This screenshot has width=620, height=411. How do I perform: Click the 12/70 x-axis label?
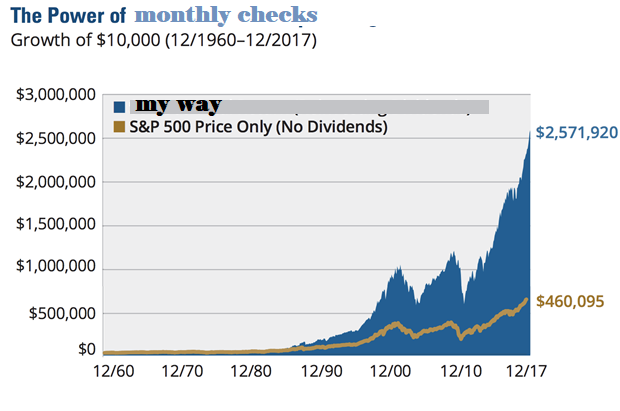click(x=182, y=371)
